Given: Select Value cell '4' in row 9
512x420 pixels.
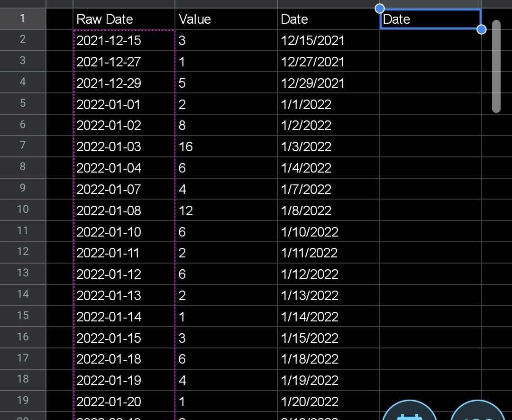Looking at the screenshot, I should click(226, 189).
